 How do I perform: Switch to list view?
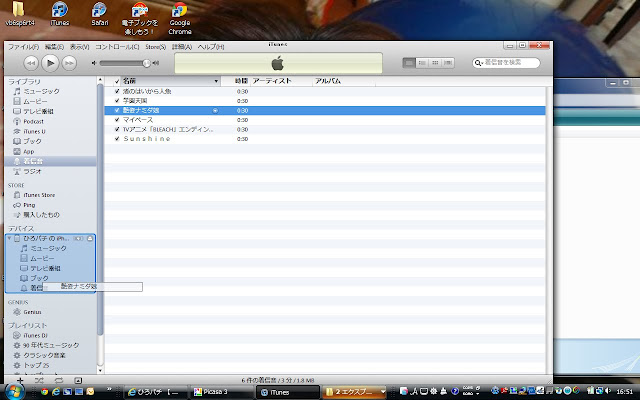click(409, 63)
